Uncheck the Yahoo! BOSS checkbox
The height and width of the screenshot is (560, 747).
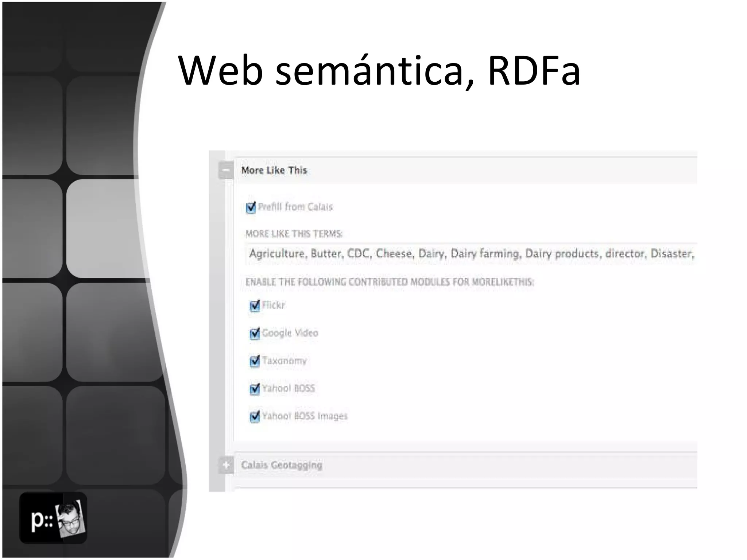click(255, 389)
